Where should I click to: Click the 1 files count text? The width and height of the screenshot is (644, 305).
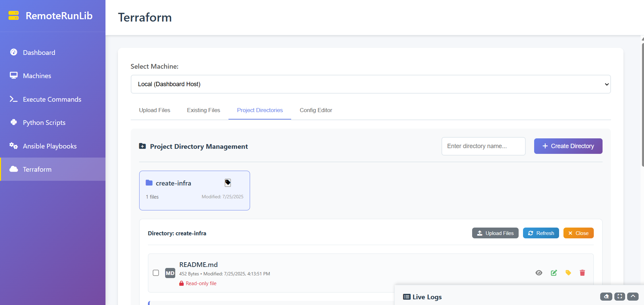pos(152,197)
